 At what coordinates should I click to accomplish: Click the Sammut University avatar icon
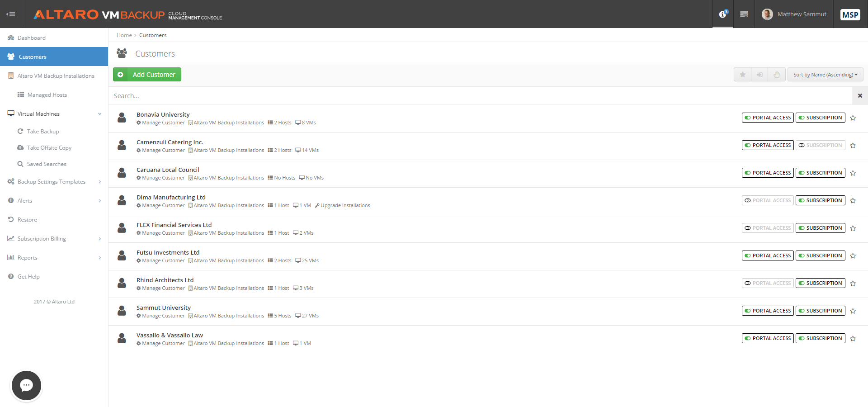(x=122, y=311)
